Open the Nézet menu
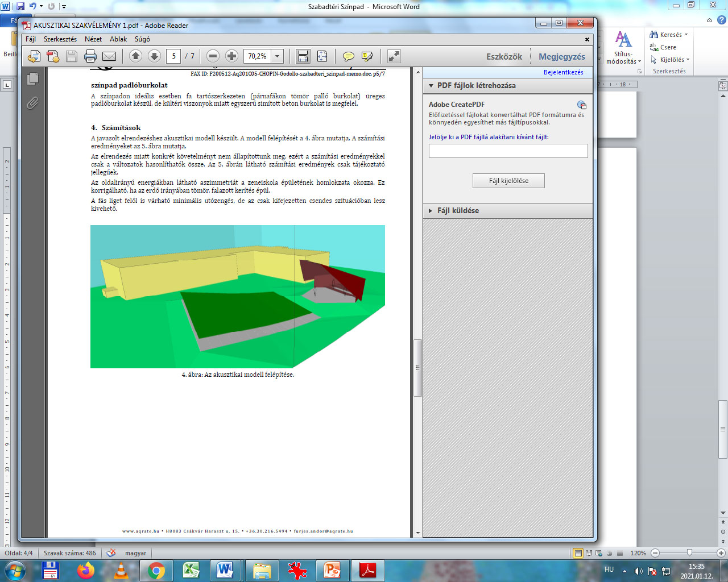The height and width of the screenshot is (582, 728). point(93,39)
